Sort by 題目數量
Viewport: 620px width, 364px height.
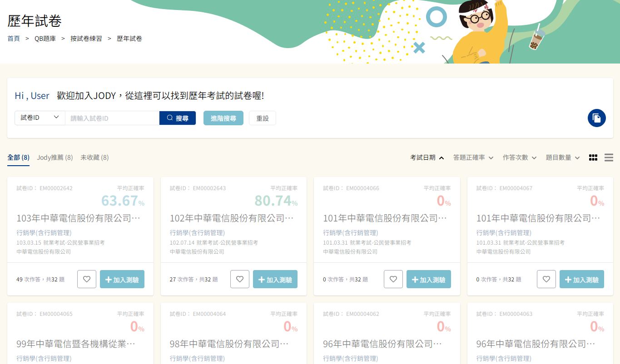pyautogui.click(x=563, y=157)
